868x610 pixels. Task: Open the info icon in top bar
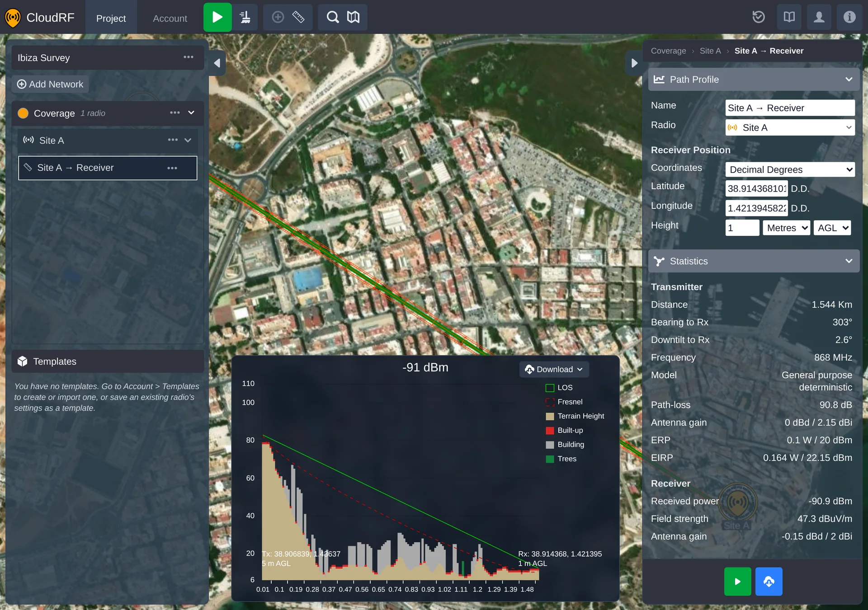point(849,17)
